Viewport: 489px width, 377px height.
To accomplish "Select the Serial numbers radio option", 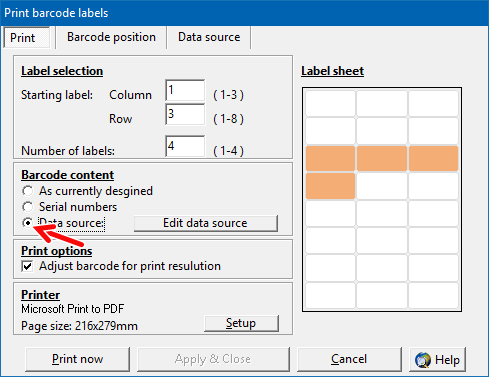I will coord(70,207).
